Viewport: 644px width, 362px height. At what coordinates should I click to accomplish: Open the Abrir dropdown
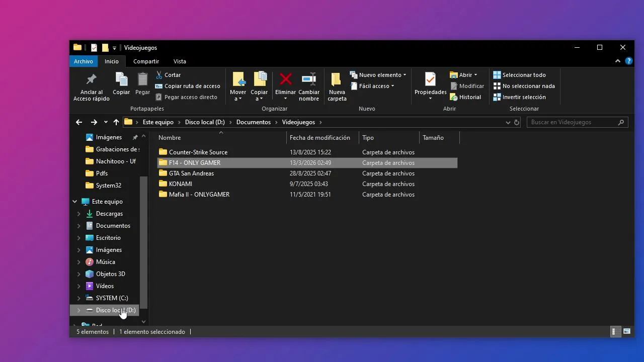(463, 75)
